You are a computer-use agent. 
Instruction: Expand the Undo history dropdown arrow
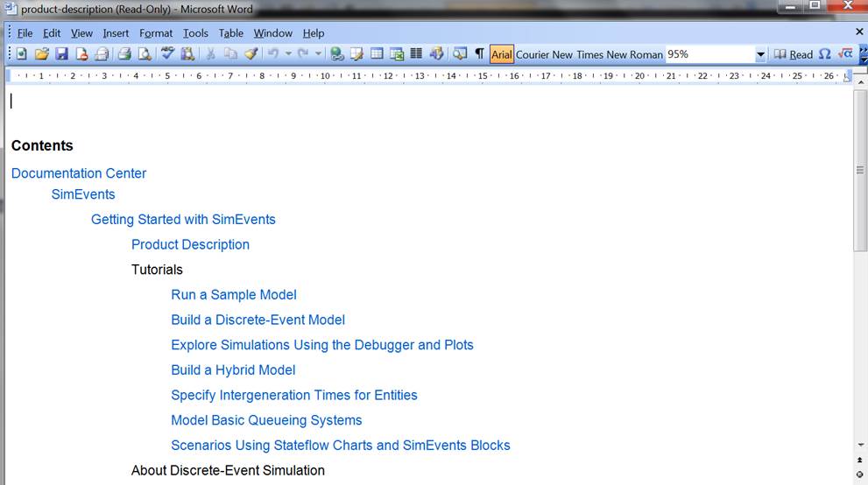point(288,53)
